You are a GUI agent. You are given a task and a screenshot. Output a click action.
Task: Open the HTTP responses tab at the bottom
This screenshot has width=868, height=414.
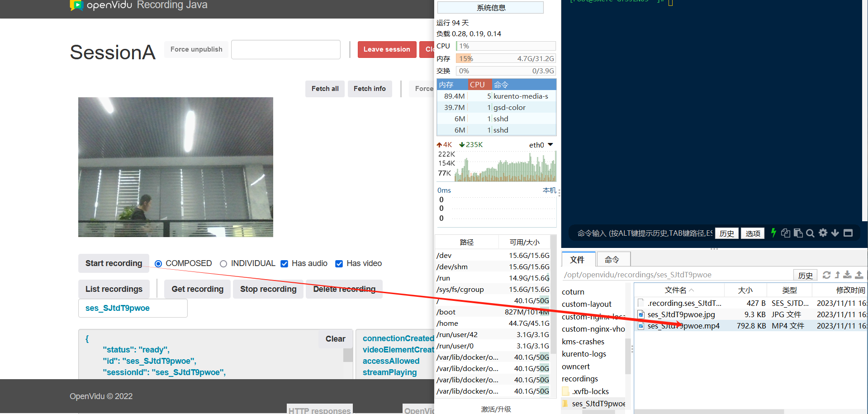tap(319, 409)
